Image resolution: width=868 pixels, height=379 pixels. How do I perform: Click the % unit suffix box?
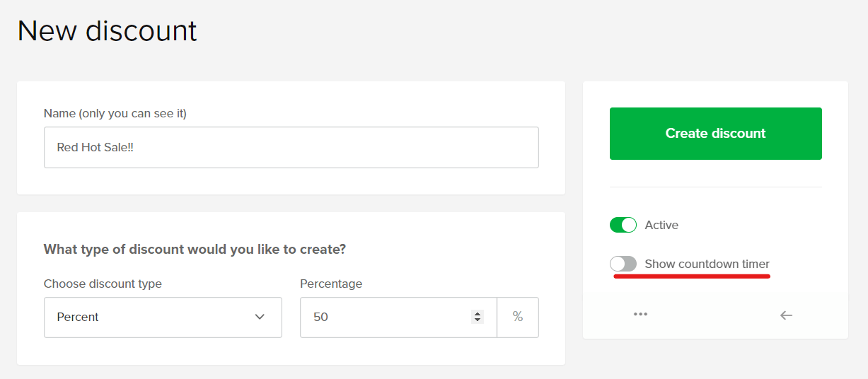pyautogui.click(x=518, y=317)
